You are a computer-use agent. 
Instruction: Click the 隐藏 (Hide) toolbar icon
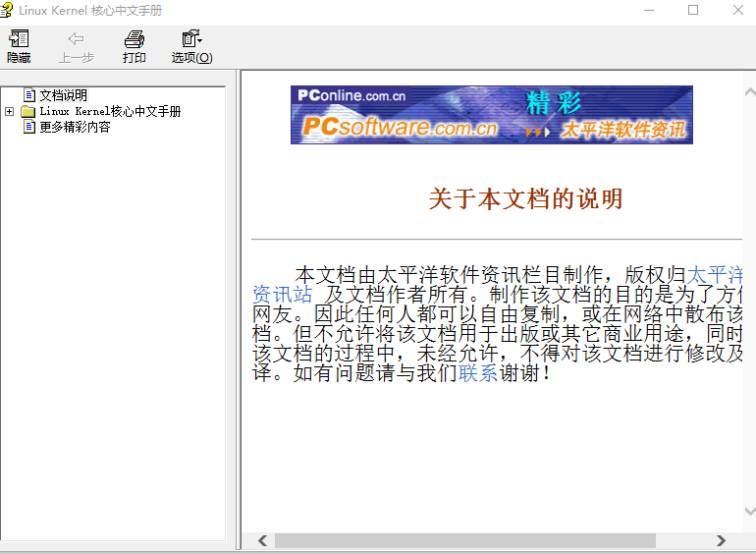19,40
